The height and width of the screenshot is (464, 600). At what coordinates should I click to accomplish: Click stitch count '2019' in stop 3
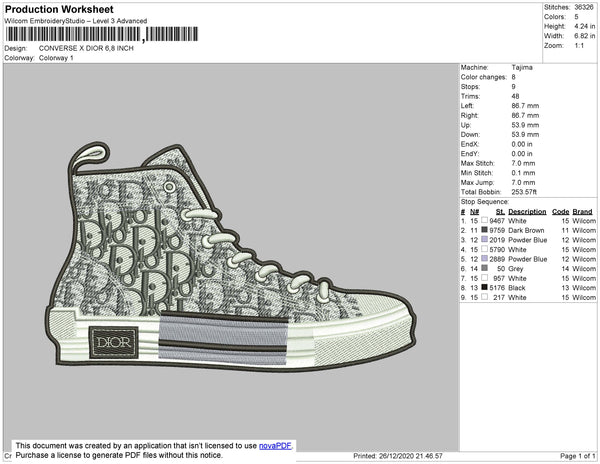click(x=497, y=240)
